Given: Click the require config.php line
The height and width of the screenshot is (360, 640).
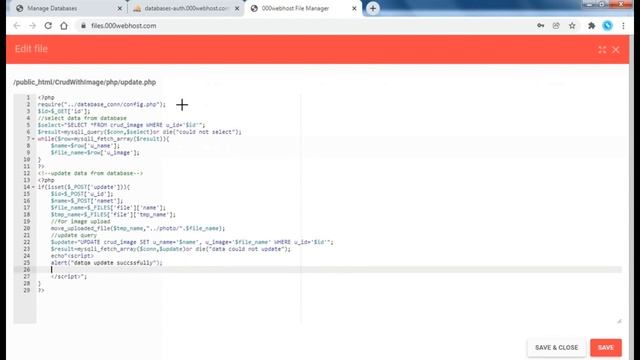Looking at the screenshot, I should click(x=102, y=104).
